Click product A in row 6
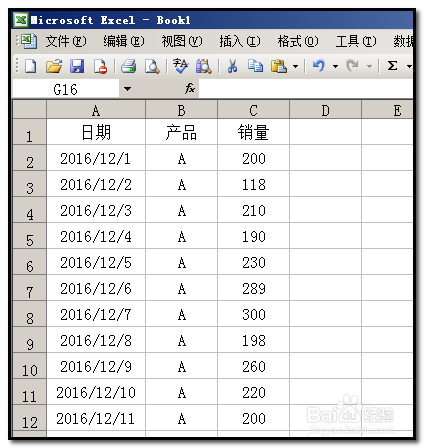 click(x=181, y=262)
